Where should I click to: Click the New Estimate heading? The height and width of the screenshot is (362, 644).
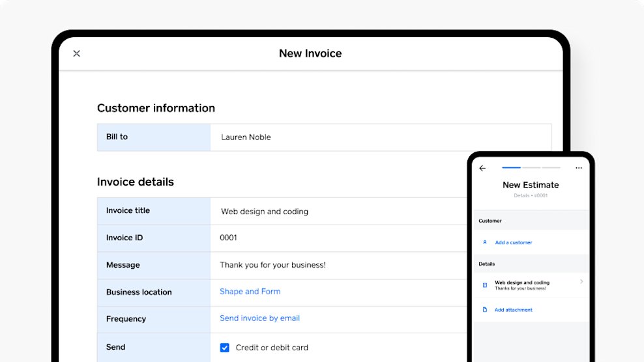click(531, 185)
